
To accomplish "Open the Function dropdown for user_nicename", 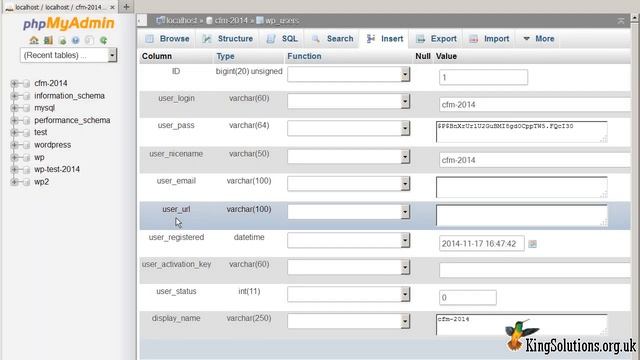I will pyautogui.click(x=348, y=156).
